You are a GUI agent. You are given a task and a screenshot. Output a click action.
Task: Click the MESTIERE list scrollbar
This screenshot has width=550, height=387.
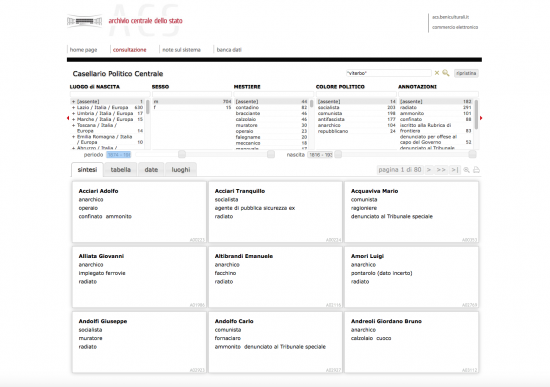[311, 104]
